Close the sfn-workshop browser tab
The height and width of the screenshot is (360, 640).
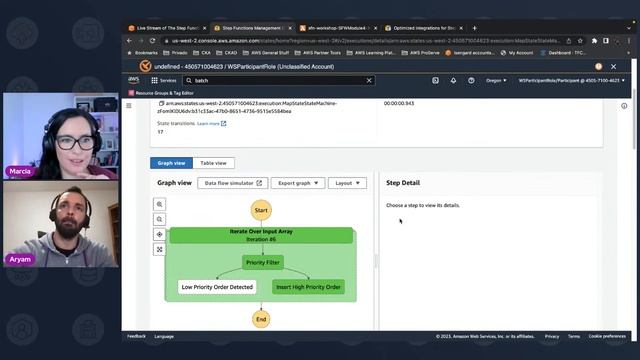click(376, 28)
